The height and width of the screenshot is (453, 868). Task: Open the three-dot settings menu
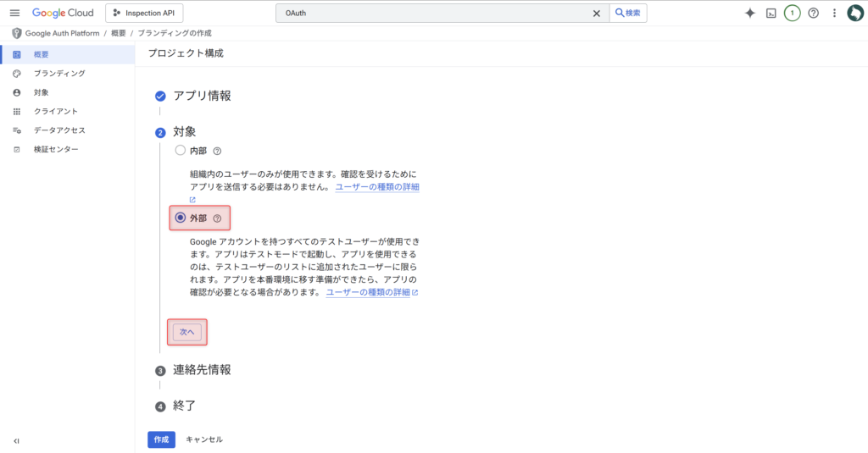pyautogui.click(x=834, y=14)
